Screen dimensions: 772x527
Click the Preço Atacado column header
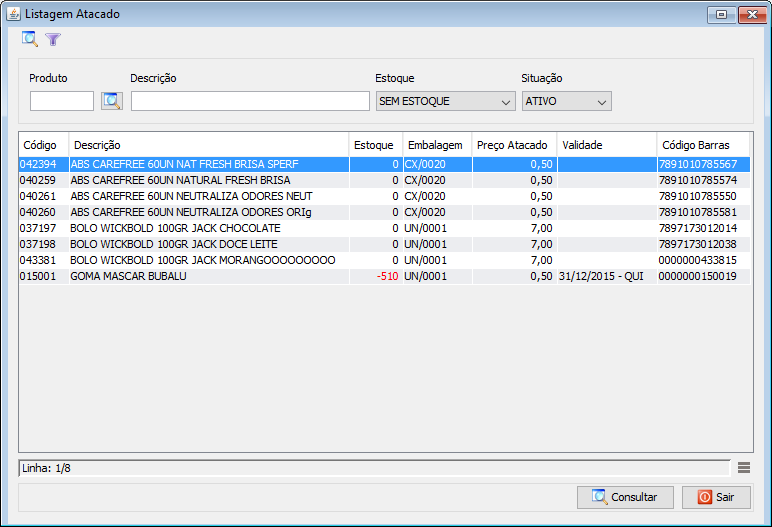click(x=513, y=145)
